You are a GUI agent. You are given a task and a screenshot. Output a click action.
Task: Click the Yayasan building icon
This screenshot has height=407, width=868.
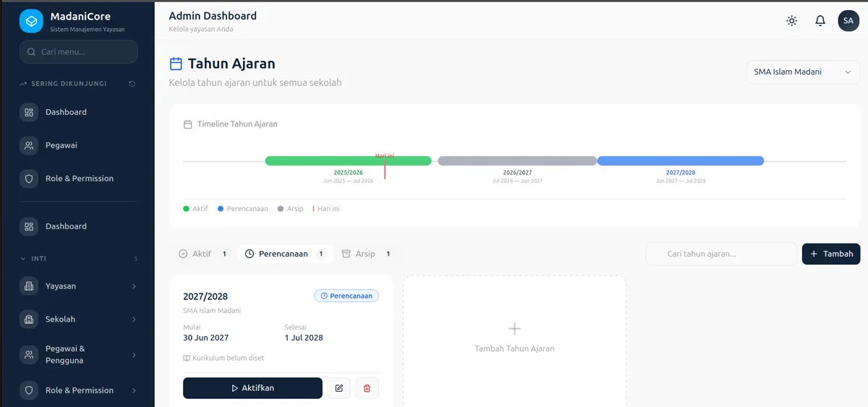tap(29, 286)
